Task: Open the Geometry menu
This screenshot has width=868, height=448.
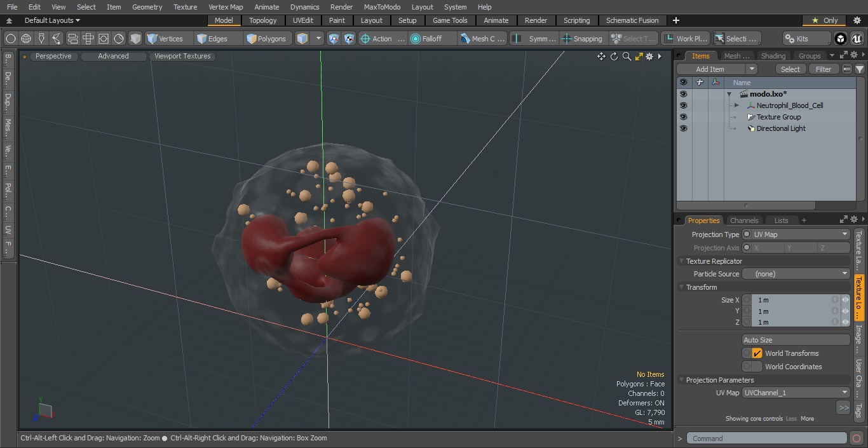Action: [x=147, y=7]
